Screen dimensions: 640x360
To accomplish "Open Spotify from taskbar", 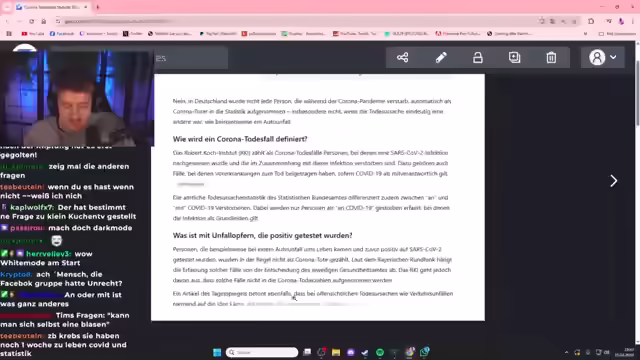I will point(380,352).
